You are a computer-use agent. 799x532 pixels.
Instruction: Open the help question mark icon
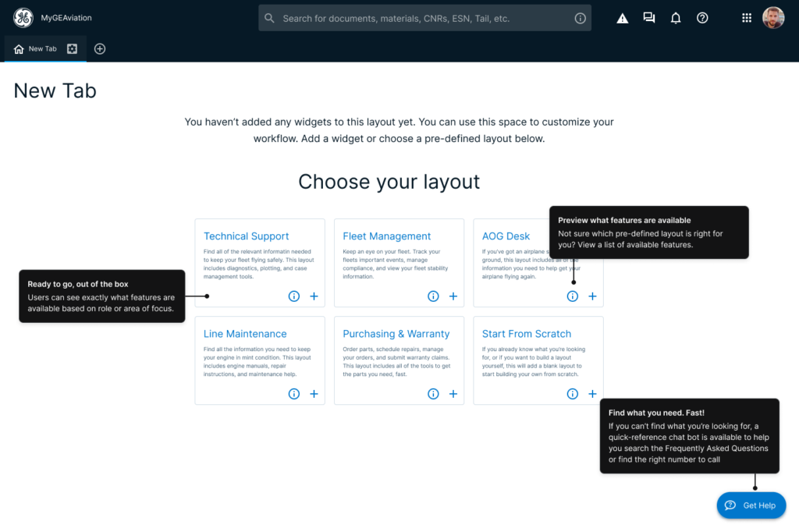tap(702, 18)
